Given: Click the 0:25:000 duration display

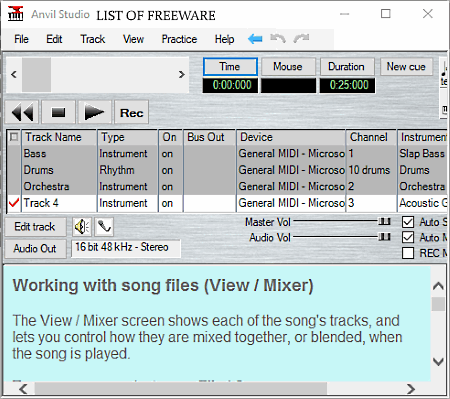Looking at the screenshot, I should click(x=347, y=85).
